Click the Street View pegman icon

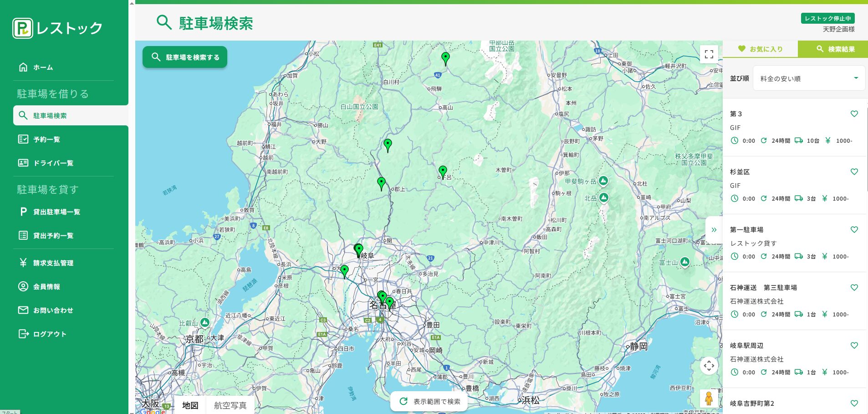709,398
